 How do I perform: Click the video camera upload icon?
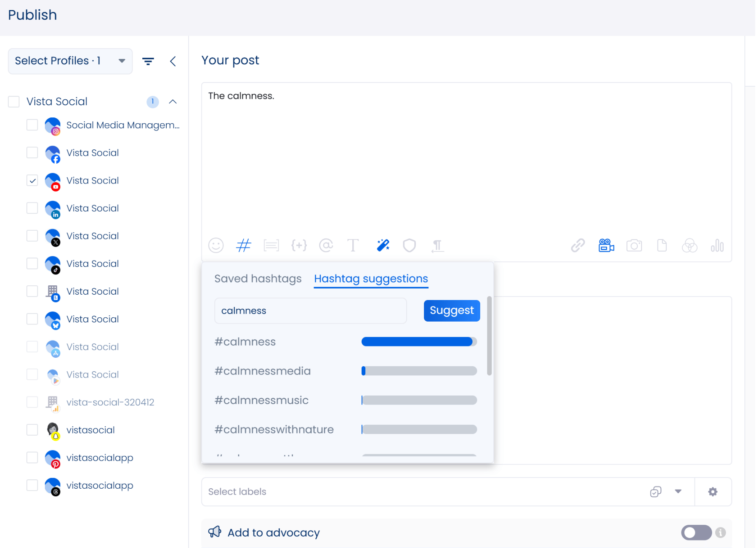[x=606, y=245]
